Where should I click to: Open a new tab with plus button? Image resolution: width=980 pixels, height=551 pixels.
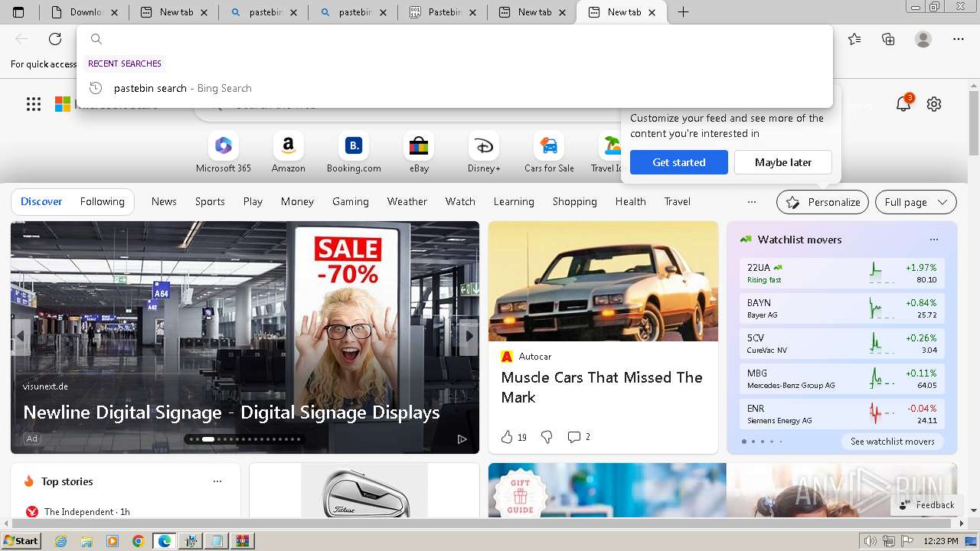click(683, 12)
